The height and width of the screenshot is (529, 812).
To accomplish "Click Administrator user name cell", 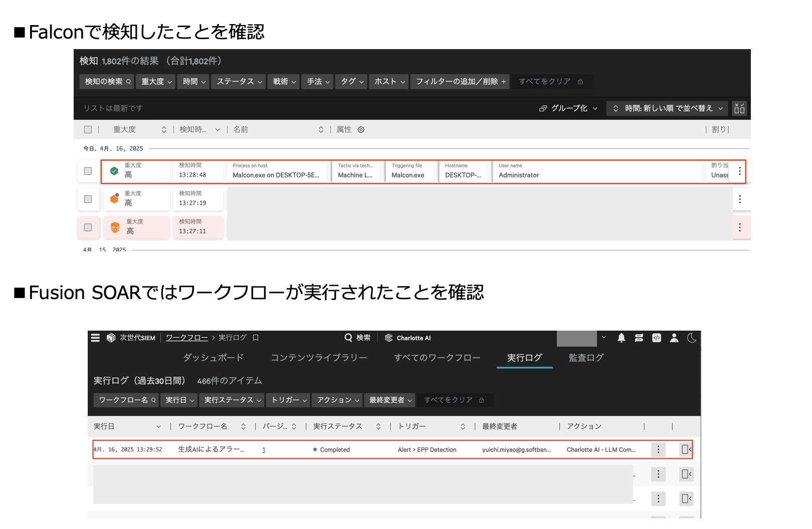I will click(x=519, y=175).
